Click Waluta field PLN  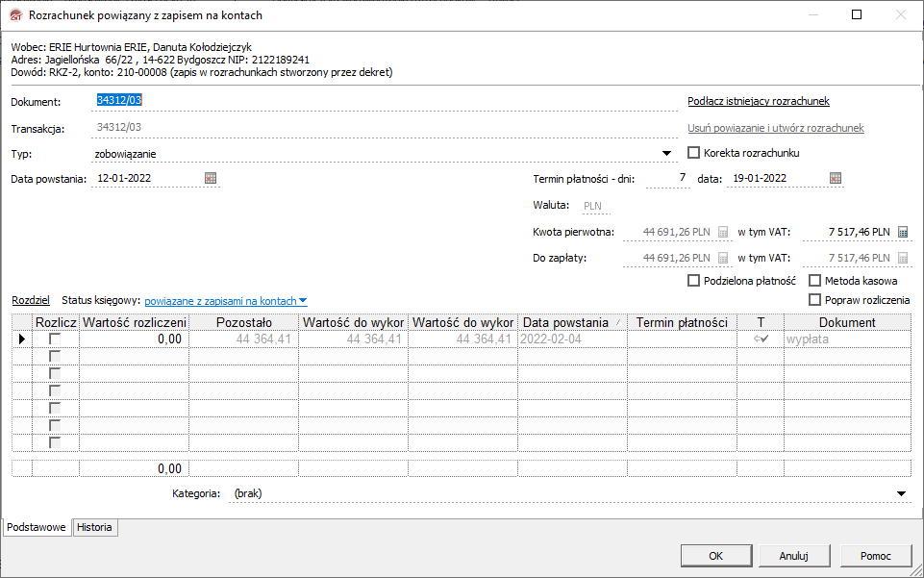point(595,206)
